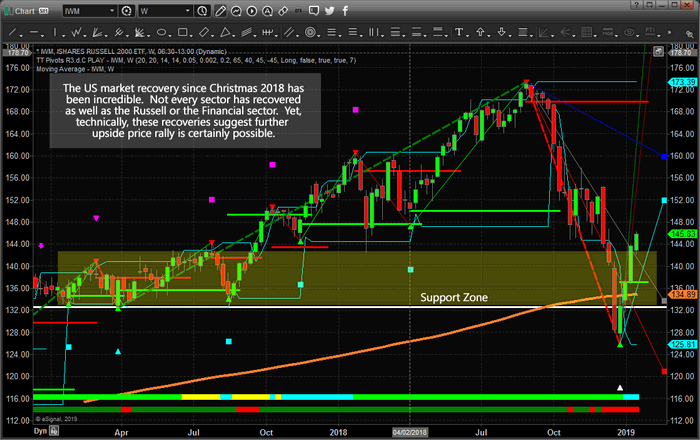The image size is (700, 440).
Task: Click the pop-out window button
Action: (649, 5)
